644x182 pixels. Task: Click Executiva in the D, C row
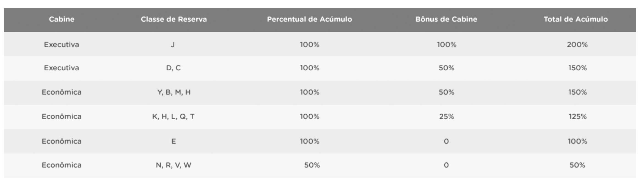pyautogui.click(x=62, y=68)
